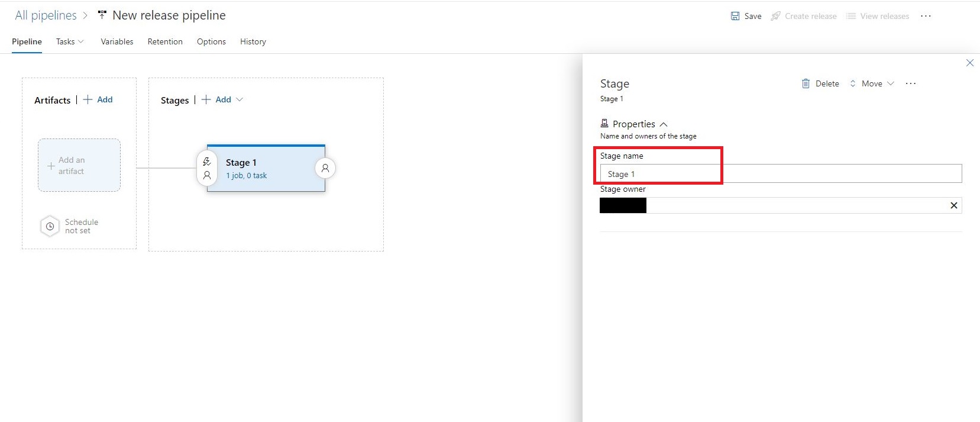
Task: Click Create release label
Action: pos(811,16)
